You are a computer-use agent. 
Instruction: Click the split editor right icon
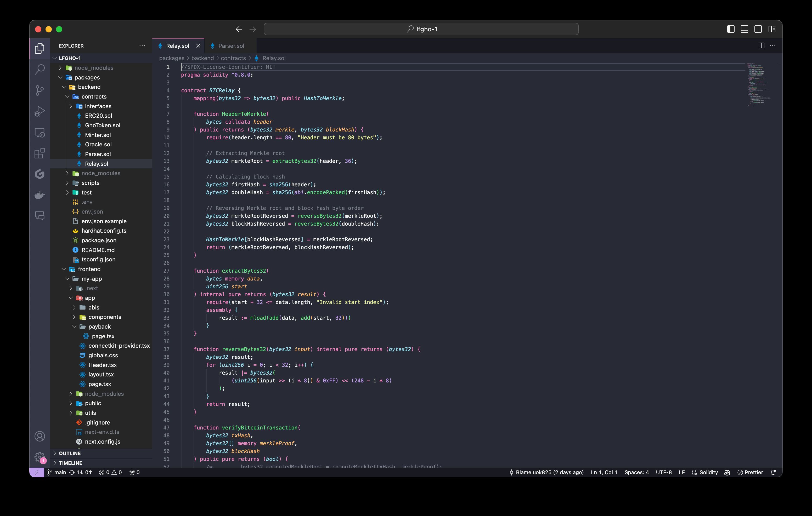[x=762, y=45]
